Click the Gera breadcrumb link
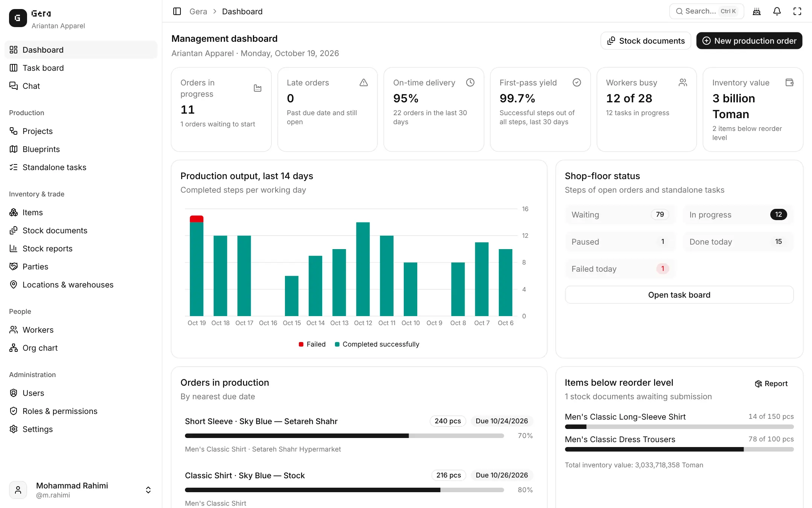Image resolution: width=812 pixels, height=508 pixels. click(198, 11)
